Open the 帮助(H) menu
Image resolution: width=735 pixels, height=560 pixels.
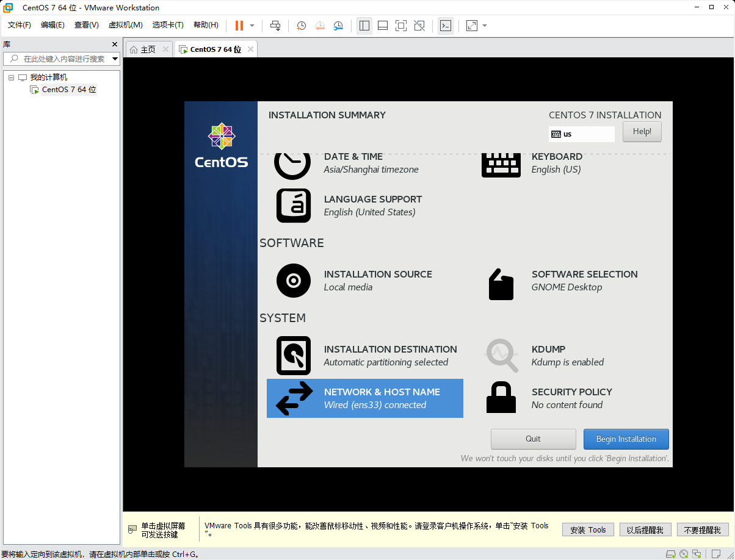(206, 25)
